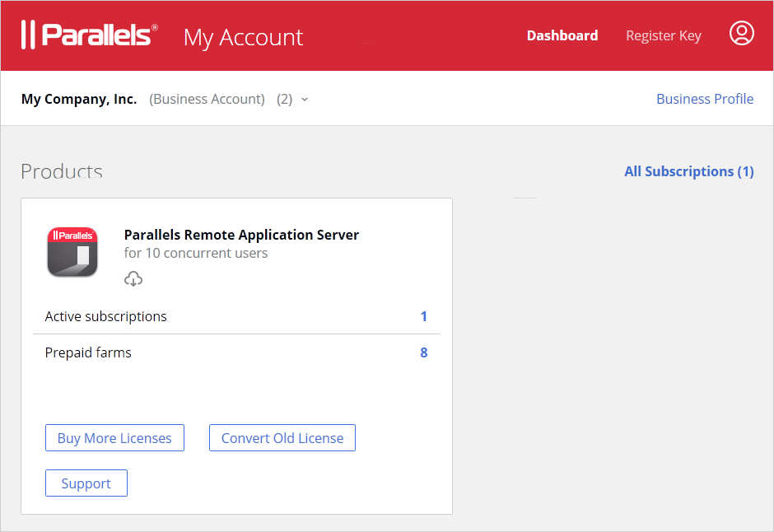Click the Parallels Remote Application Server product icon
Viewport: 774px width, 532px height.
(x=72, y=251)
